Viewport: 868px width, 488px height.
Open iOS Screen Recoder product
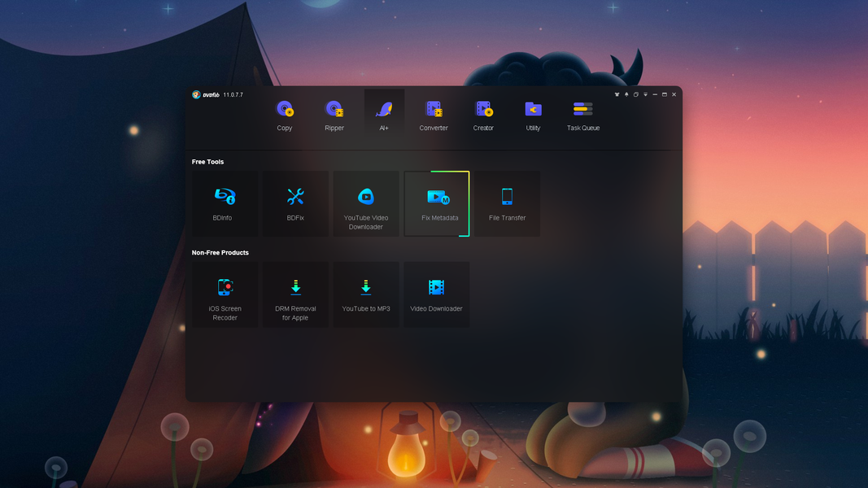click(225, 294)
